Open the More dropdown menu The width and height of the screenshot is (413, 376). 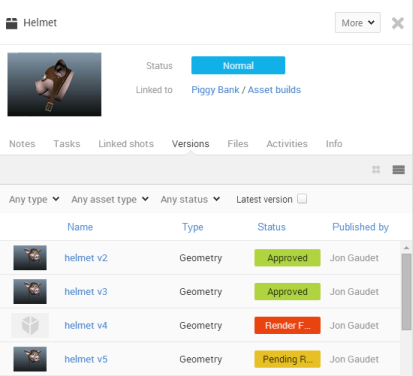pos(358,23)
